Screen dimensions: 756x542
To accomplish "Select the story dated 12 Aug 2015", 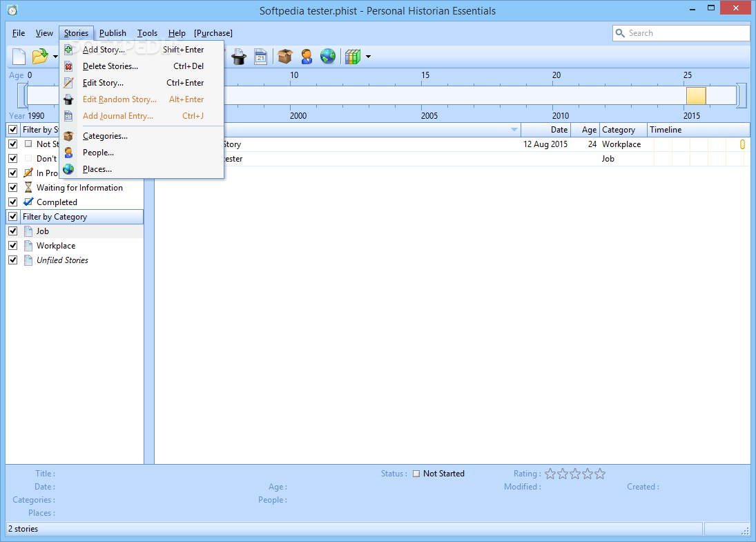I will coord(452,144).
